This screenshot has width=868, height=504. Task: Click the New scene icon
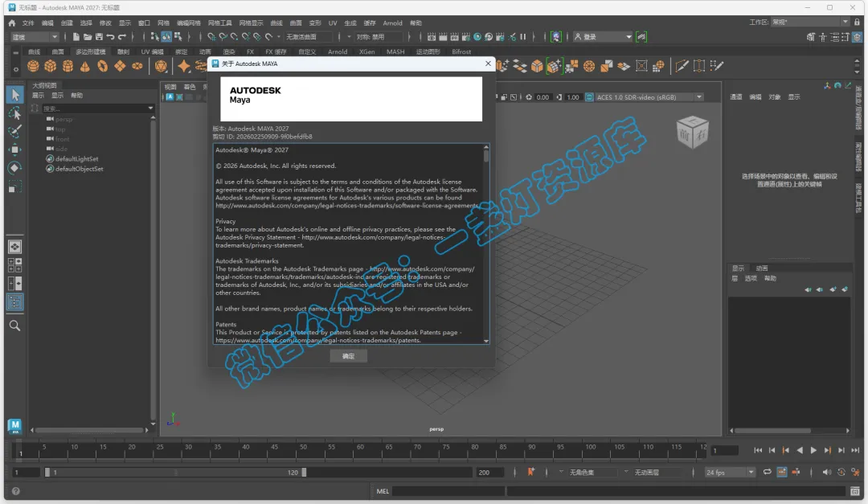76,37
